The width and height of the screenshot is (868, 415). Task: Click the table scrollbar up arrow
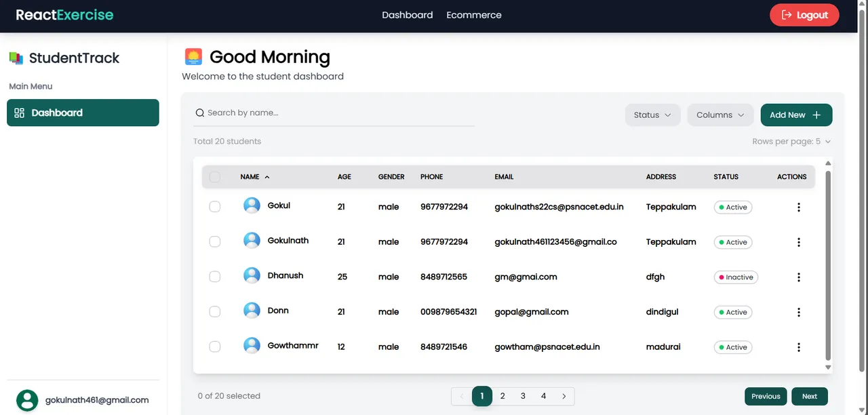pos(828,163)
